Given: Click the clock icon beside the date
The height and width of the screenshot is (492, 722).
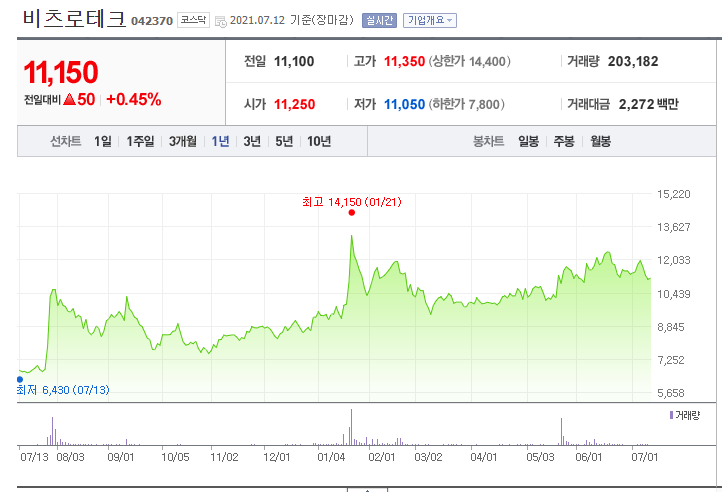Looking at the screenshot, I should point(221,21).
